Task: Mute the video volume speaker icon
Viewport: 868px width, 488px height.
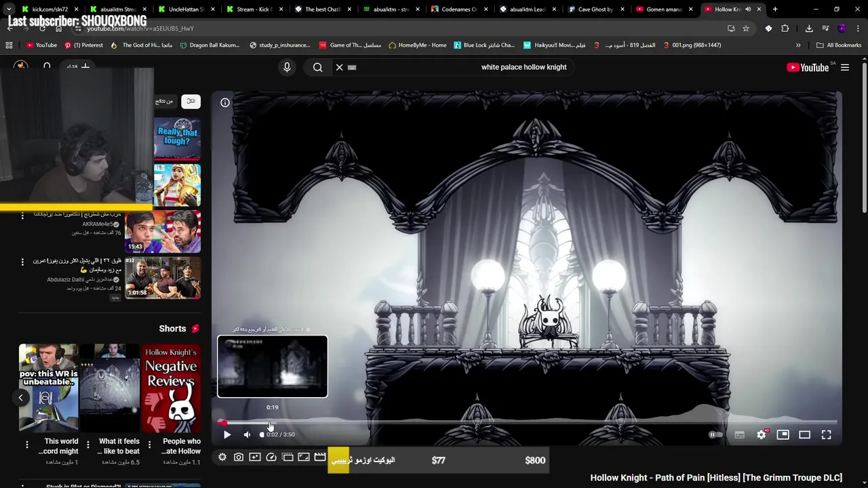Action: click(247, 434)
